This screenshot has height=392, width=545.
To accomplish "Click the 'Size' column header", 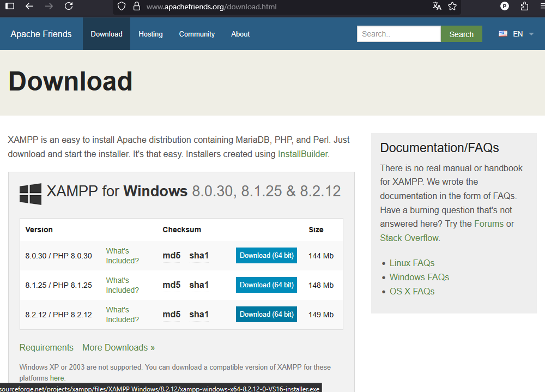I will (x=316, y=230).
